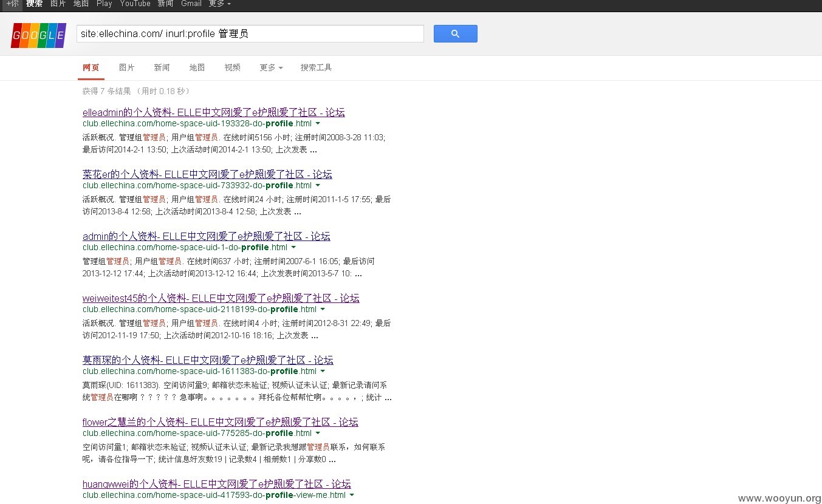The width and height of the screenshot is (822, 504).
Task: Open 菜花er的个人资料 result link
Action: click(x=207, y=174)
